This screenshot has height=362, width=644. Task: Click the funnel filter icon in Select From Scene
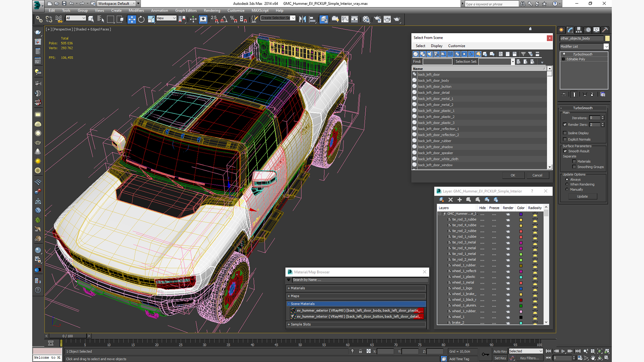(523, 54)
